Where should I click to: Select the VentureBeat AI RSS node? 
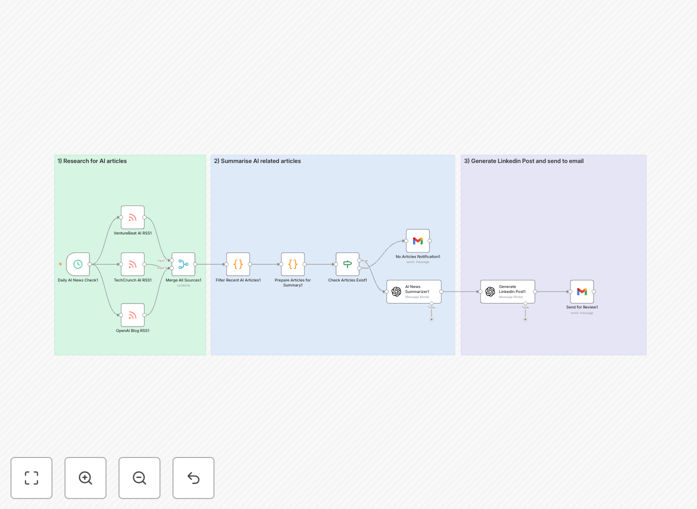pos(132,217)
